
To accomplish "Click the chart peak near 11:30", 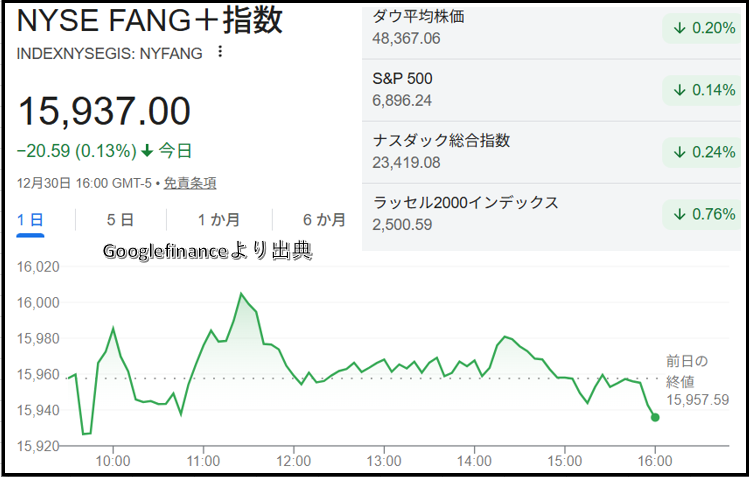I will point(241,294).
